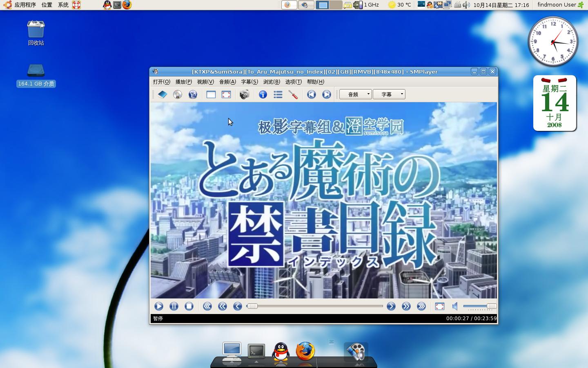This screenshot has height=368, width=588.
Task: Open the 打开(O) menu
Action: click(x=162, y=82)
